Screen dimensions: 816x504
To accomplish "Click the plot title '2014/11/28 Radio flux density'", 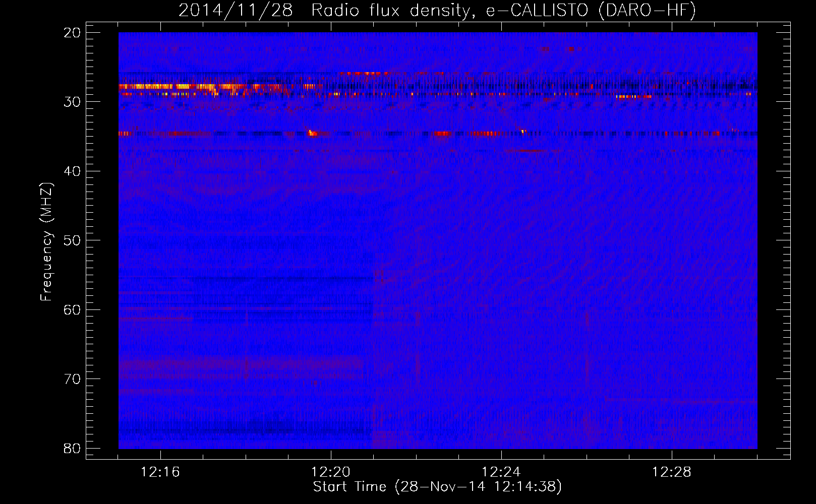I will [x=437, y=11].
